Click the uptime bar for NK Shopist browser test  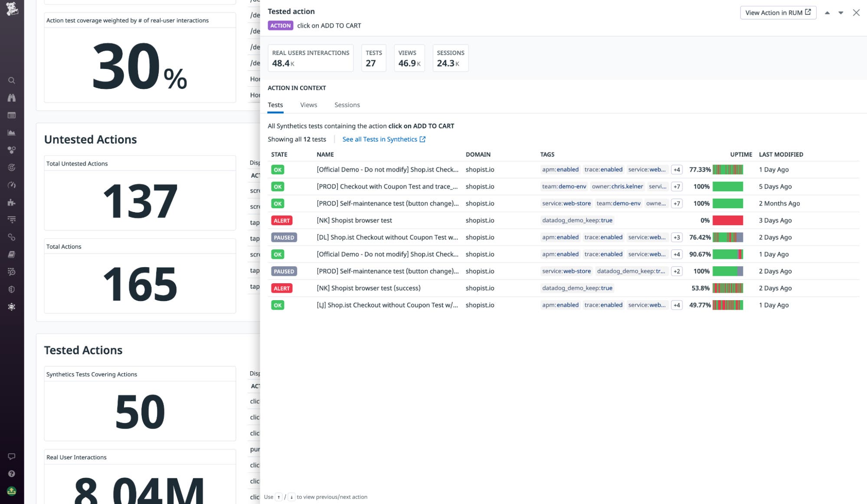pos(727,220)
